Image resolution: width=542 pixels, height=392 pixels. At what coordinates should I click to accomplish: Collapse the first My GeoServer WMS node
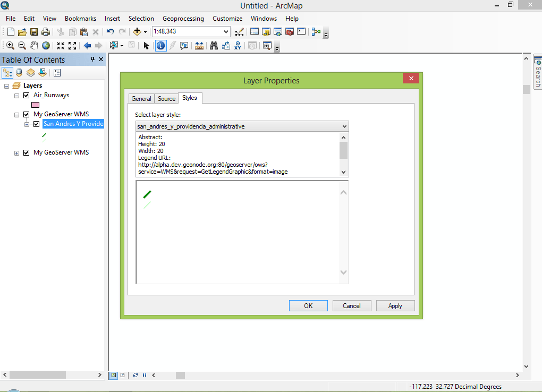tap(16, 115)
